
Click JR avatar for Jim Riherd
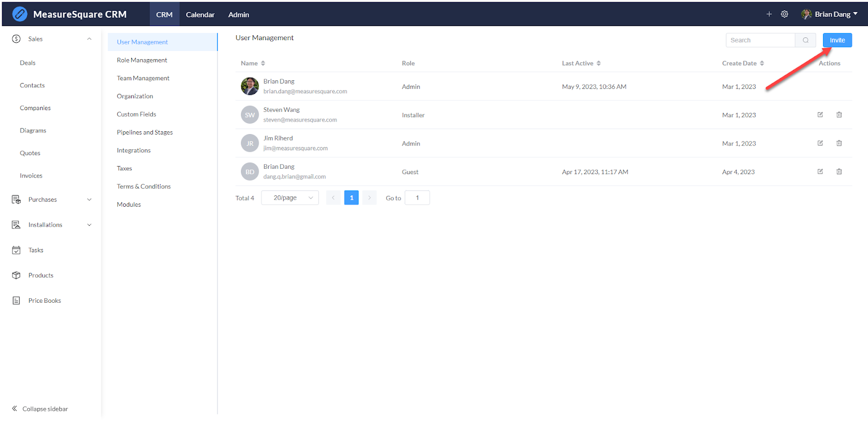[x=250, y=143]
